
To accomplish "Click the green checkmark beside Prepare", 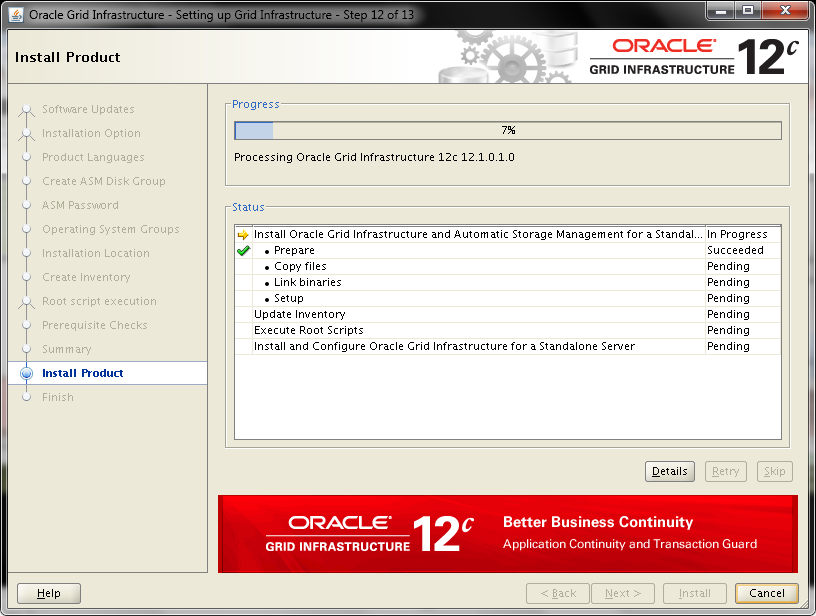I will click(x=241, y=250).
